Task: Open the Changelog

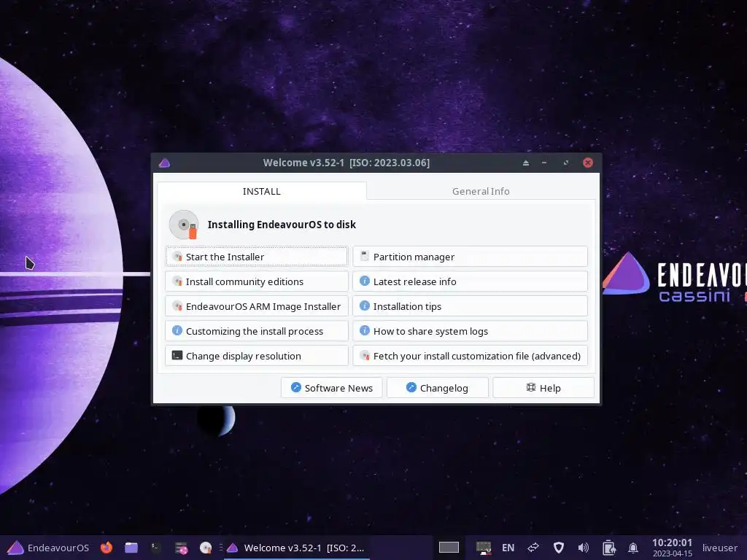Action: (x=438, y=388)
